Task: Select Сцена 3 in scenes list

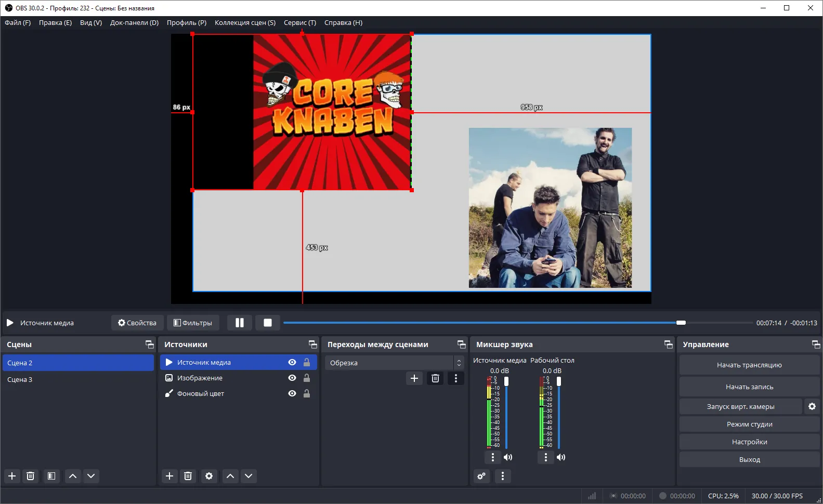Action: point(78,379)
